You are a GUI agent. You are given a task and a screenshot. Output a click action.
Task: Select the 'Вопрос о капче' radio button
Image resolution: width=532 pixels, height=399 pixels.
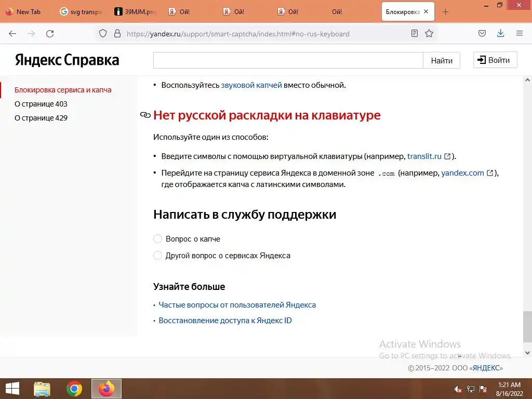point(157,239)
